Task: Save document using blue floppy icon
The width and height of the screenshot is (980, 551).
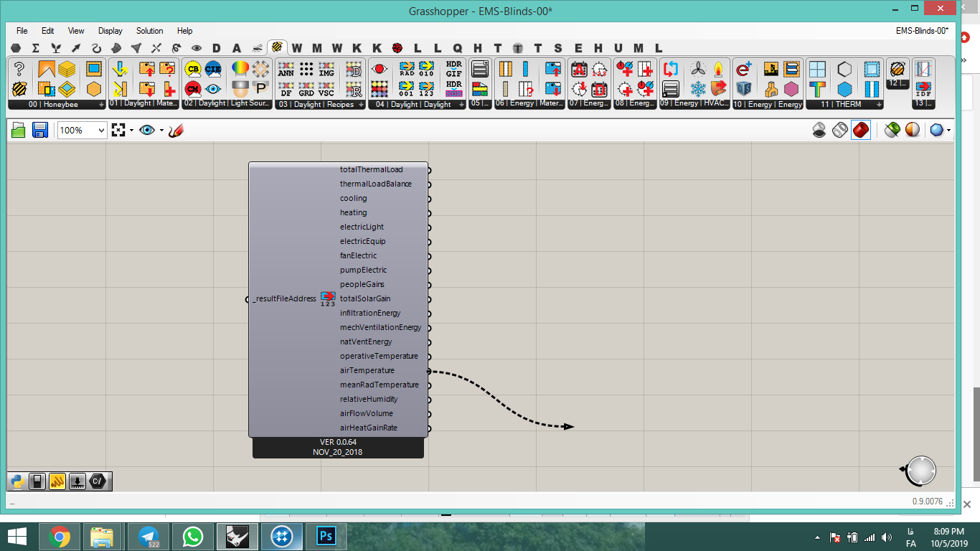Action: pos(40,130)
